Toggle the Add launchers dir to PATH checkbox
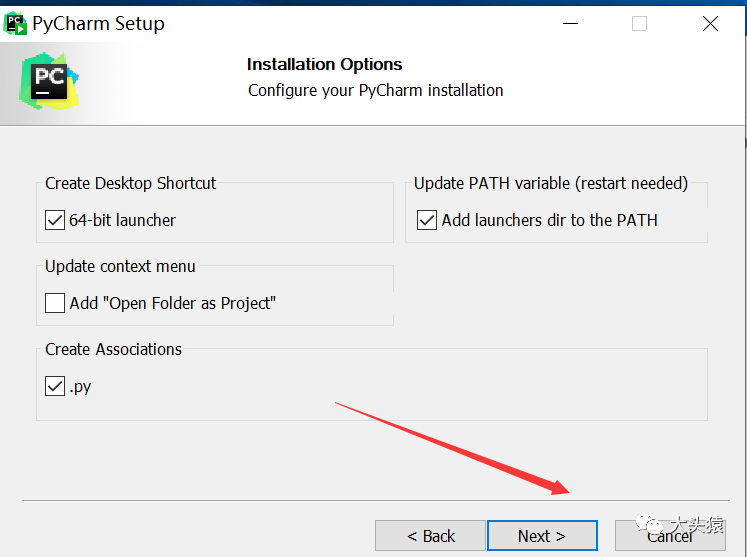The image size is (747, 557). (x=427, y=220)
